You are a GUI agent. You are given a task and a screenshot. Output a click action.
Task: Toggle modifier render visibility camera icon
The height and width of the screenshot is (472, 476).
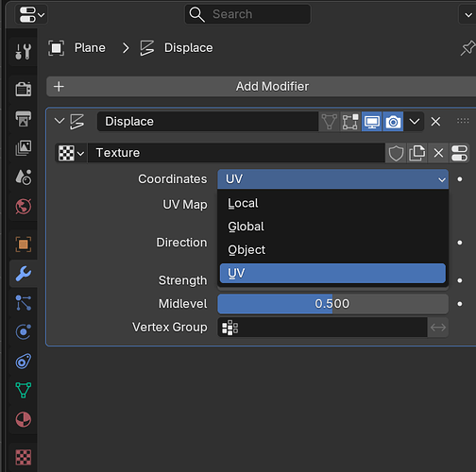tap(393, 122)
